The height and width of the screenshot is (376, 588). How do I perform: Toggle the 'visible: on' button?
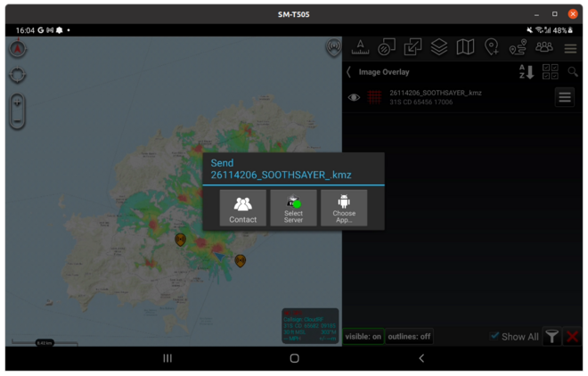[363, 337]
